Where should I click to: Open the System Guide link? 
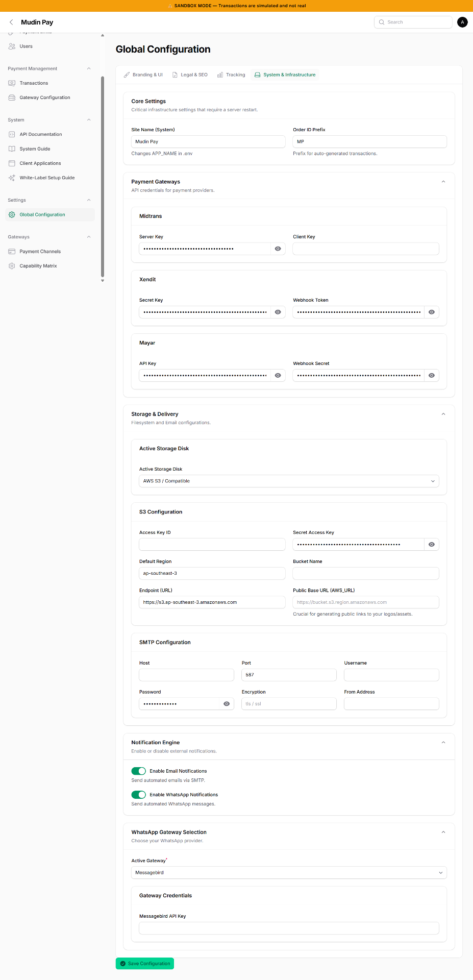pyautogui.click(x=50, y=149)
